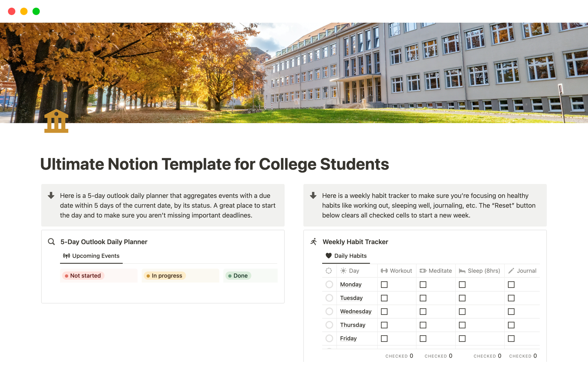
Task: Click the gold university building page icon
Action: coord(56,121)
